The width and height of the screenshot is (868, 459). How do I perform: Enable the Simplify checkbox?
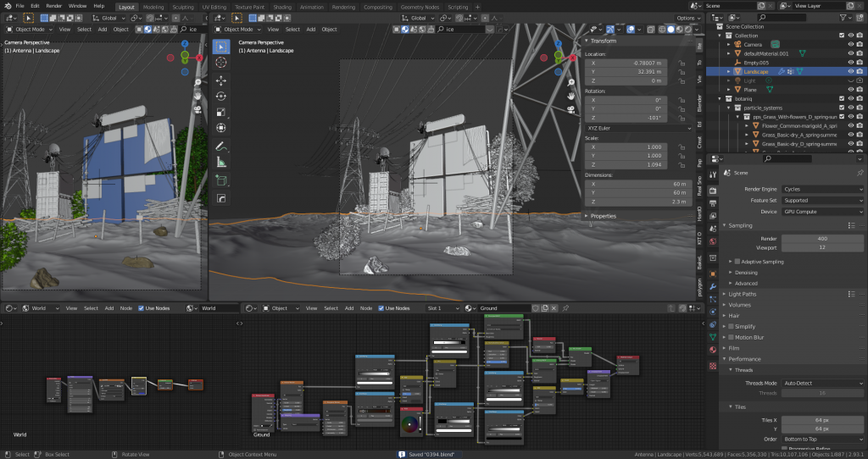pos(731,326)
